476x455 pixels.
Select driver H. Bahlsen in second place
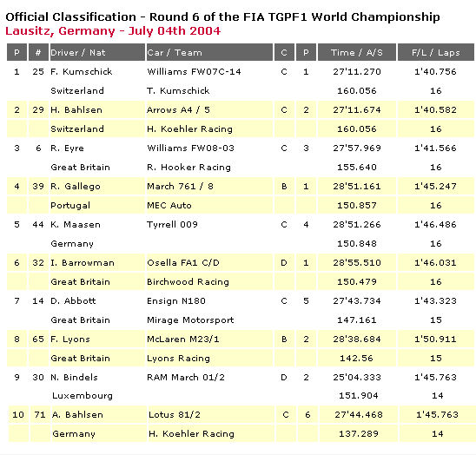[76, 110]
